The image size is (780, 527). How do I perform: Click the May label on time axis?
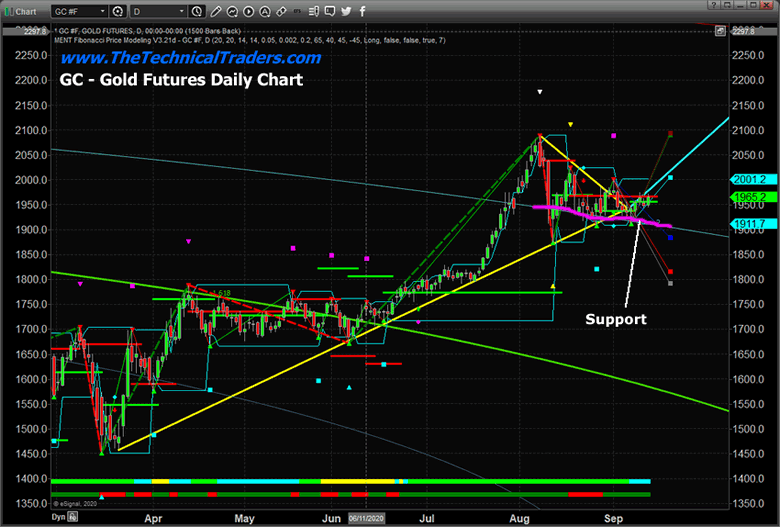244,519
